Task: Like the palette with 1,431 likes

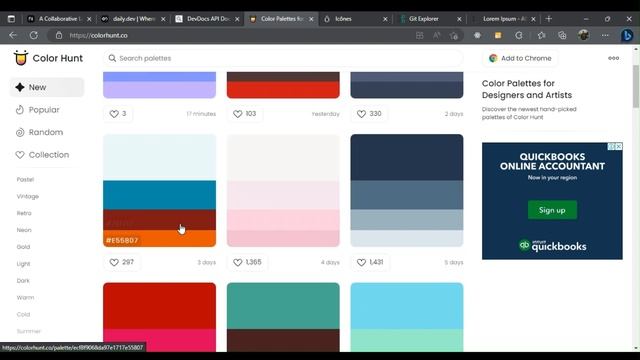Action: (x=370, y=262)
